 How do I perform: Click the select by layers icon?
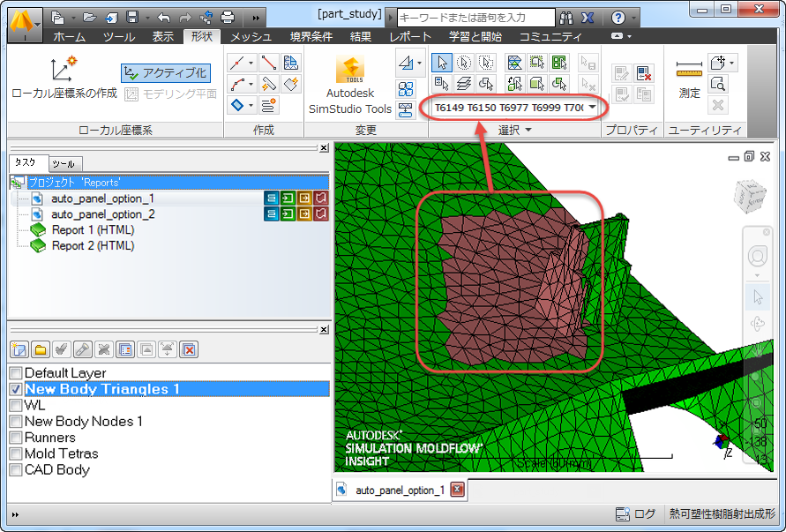click(464, 84)
